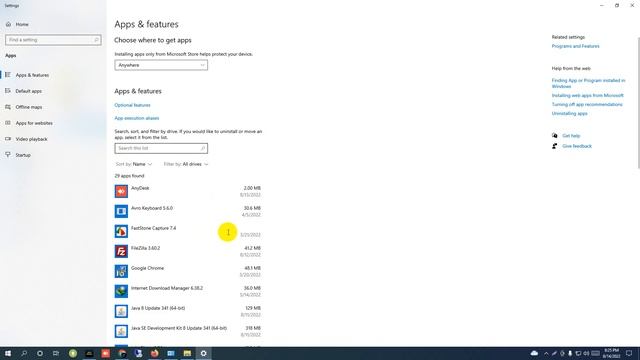Click the Video playback sidebar icon

point(8,139)
